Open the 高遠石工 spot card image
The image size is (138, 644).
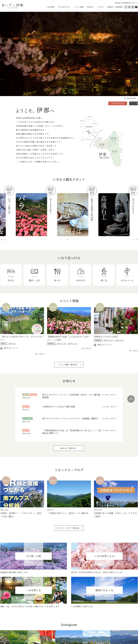point(114,214)
